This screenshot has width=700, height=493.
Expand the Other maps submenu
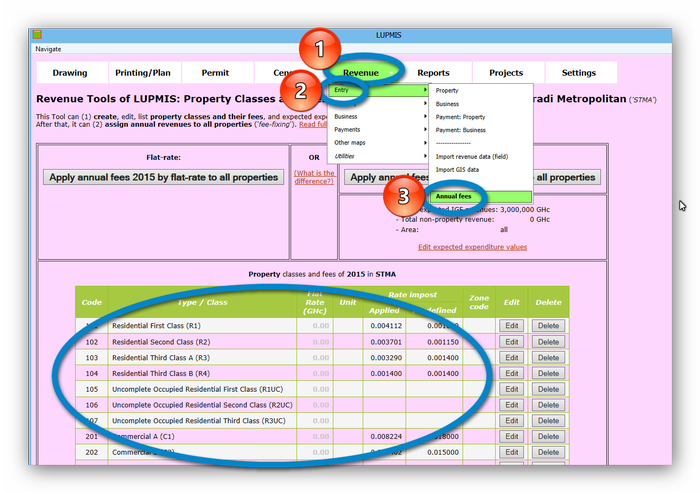pyautogui.click(x=379, y=142)
